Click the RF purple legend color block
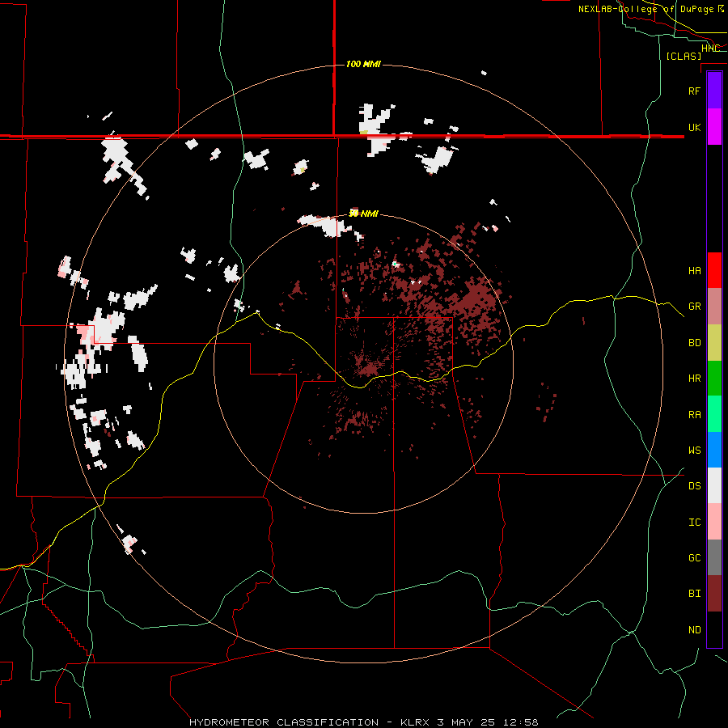This screenshot has height=728, width=728. (x=714, y=91)
